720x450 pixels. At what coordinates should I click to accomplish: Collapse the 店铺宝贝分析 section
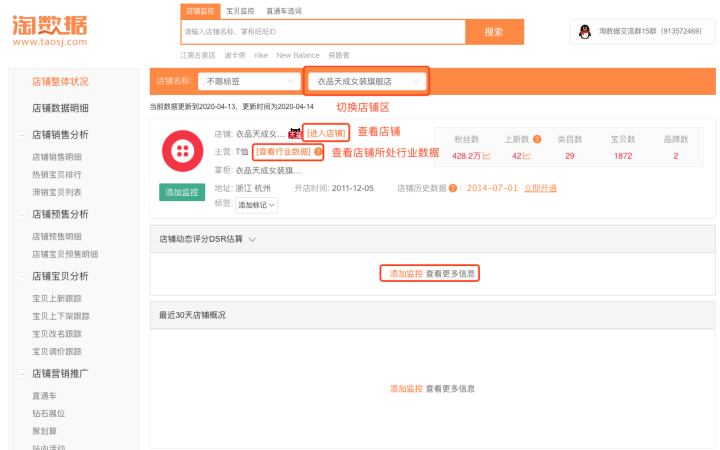click(x=22, y=276)
